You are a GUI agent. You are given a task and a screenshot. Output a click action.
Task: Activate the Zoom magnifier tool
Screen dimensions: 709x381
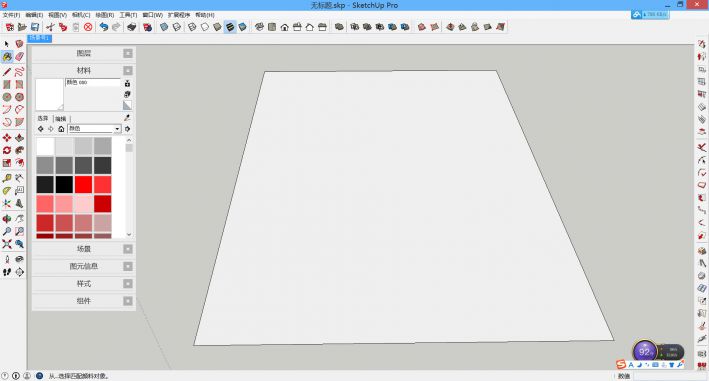click(x=7, y=231)
